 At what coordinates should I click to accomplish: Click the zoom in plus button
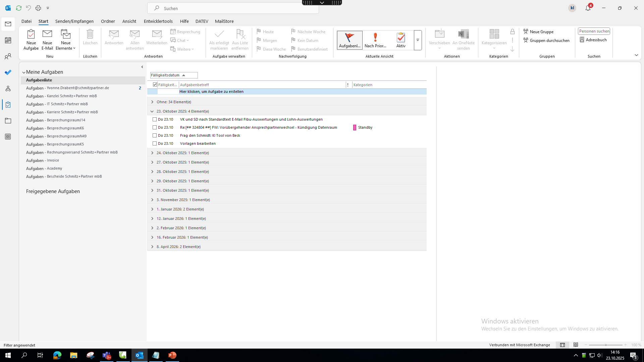(x=625, y=345)
